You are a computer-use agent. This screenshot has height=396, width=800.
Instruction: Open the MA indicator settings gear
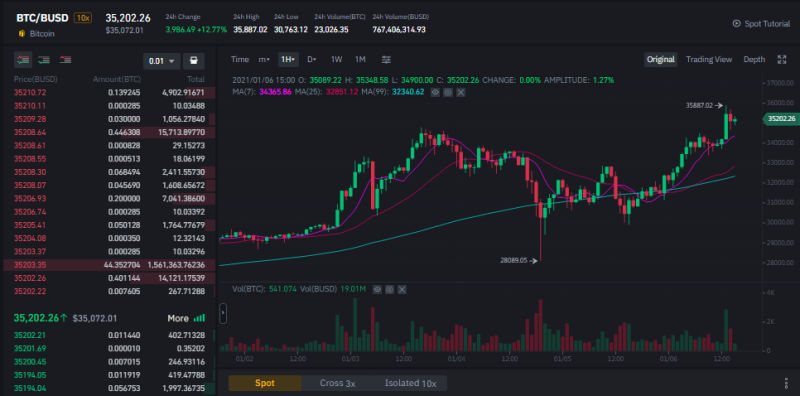coord(447,92)
